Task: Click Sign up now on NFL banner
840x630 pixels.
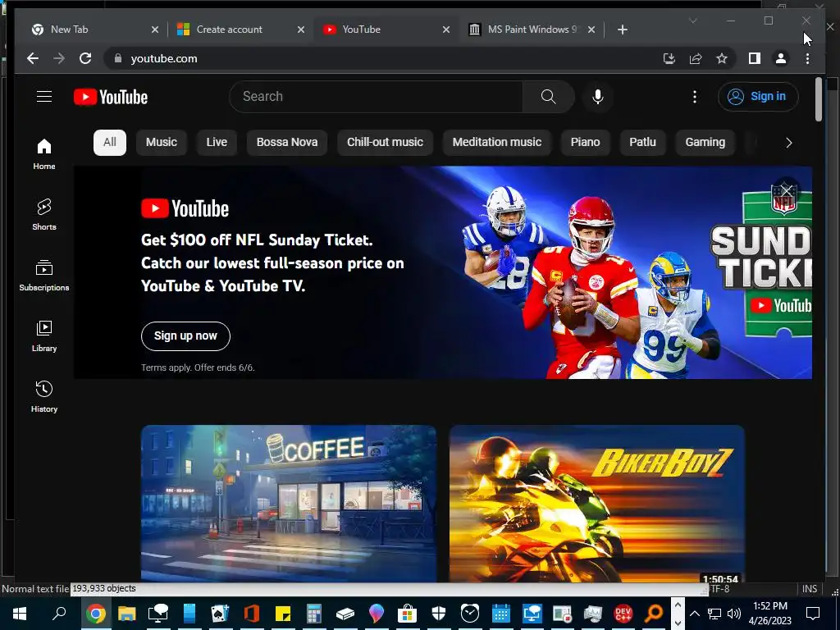Action: (x=185, y=336)
